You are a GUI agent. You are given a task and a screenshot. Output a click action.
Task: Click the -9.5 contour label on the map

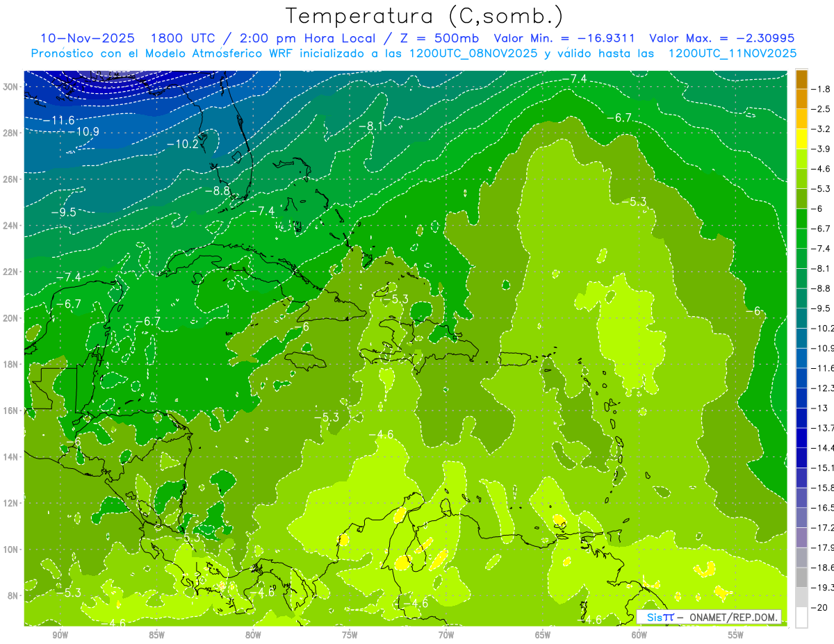point(64,213)
